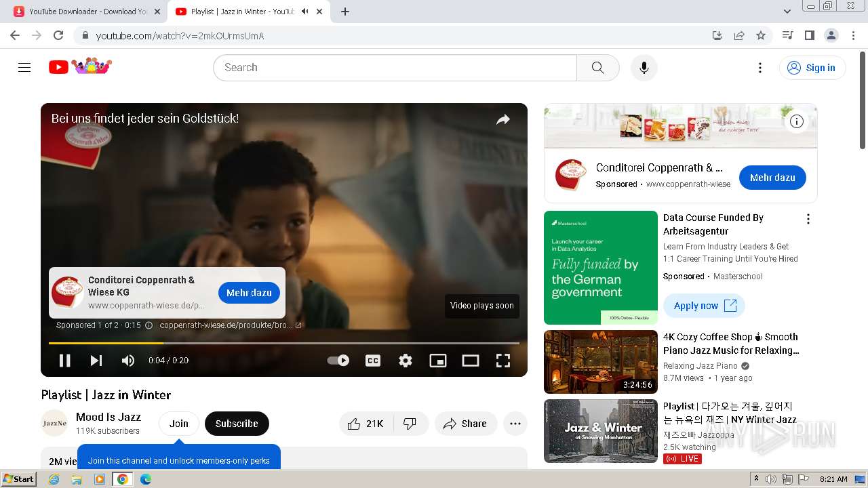The image size is (868, 488).
Task: Switch to theater mode
Action: (471, 361)
